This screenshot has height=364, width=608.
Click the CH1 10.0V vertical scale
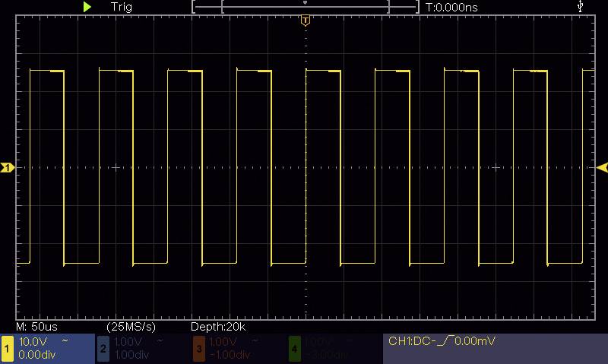click(x=33, y=342)
